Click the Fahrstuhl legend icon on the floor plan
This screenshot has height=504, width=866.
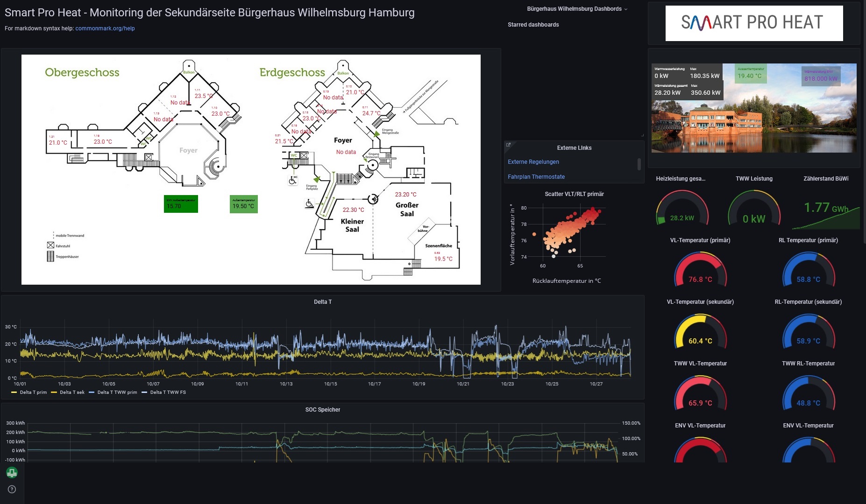click(50, 245)
